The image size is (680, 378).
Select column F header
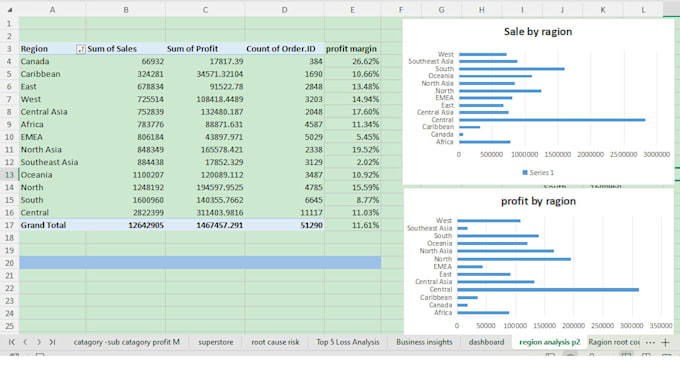[401, 10]
